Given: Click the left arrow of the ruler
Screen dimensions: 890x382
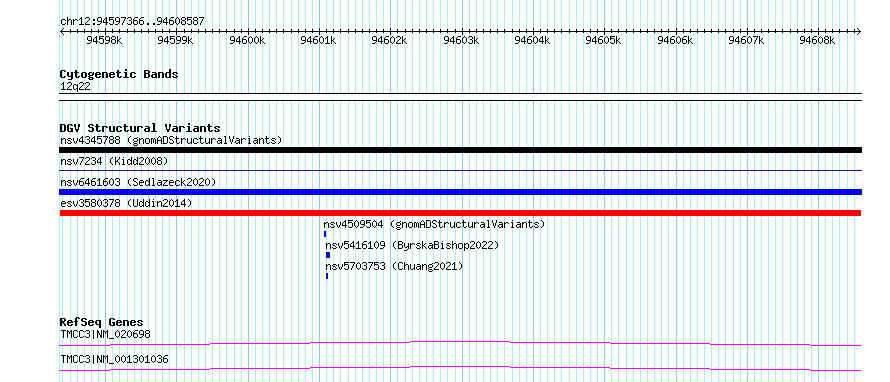Looking at the screenshot, I should pyautogui.click(x=62, y=32).
